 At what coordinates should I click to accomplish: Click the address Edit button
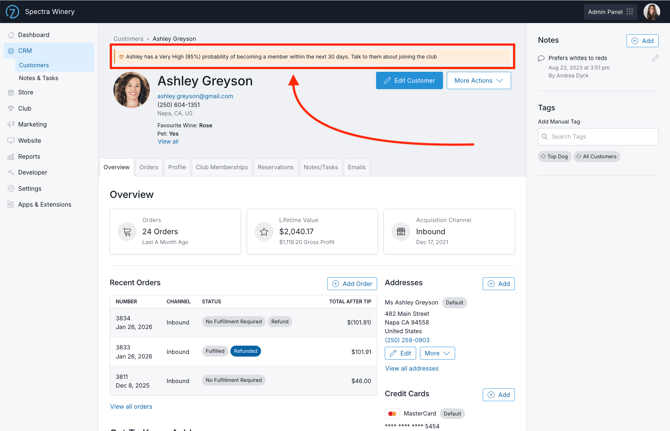tap(400, 354)
